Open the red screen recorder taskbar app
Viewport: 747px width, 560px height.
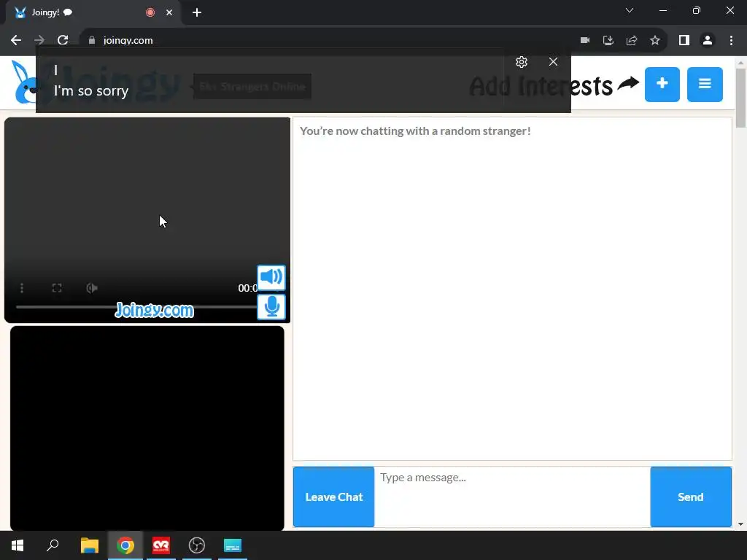(x=161, y=545)
